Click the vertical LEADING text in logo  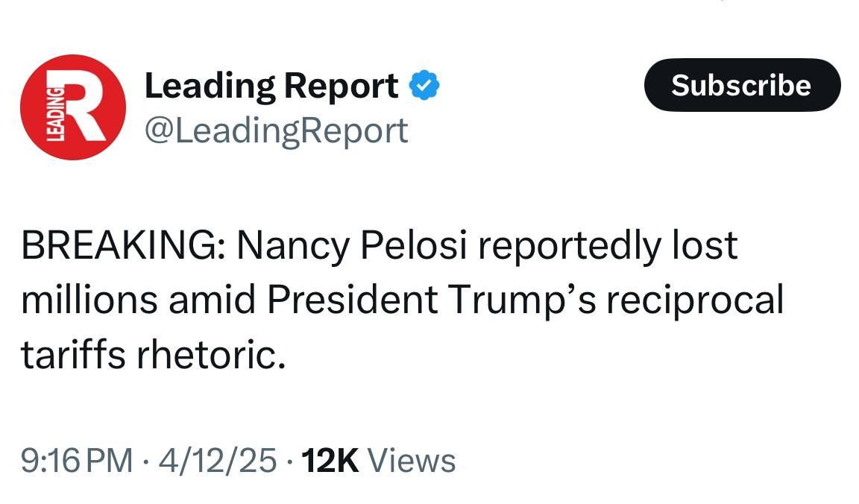[x=55, y=113]
